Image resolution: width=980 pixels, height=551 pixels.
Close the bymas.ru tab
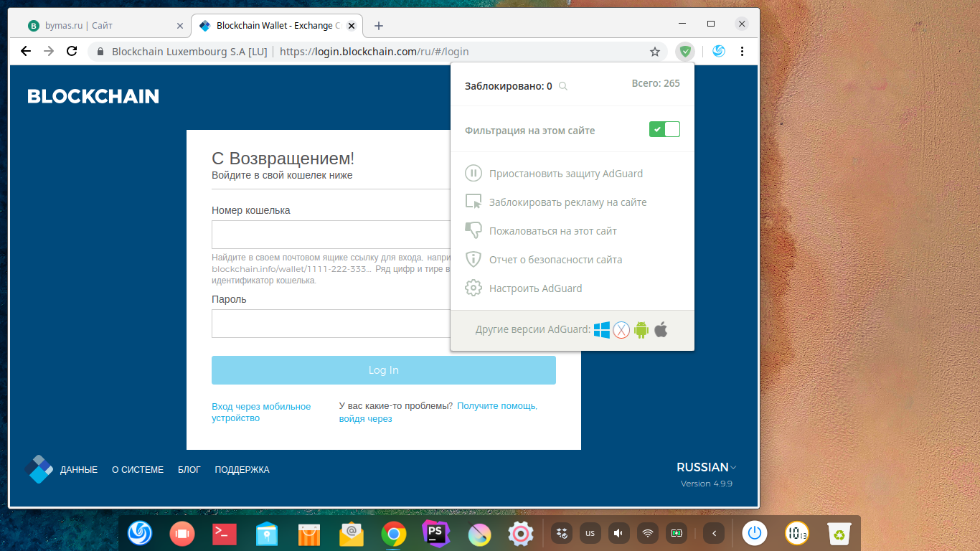tap(180, 26)
